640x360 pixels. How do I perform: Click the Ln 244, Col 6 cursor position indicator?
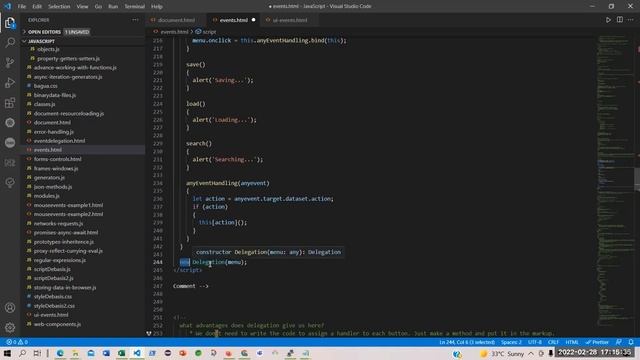tap(467, 342)
